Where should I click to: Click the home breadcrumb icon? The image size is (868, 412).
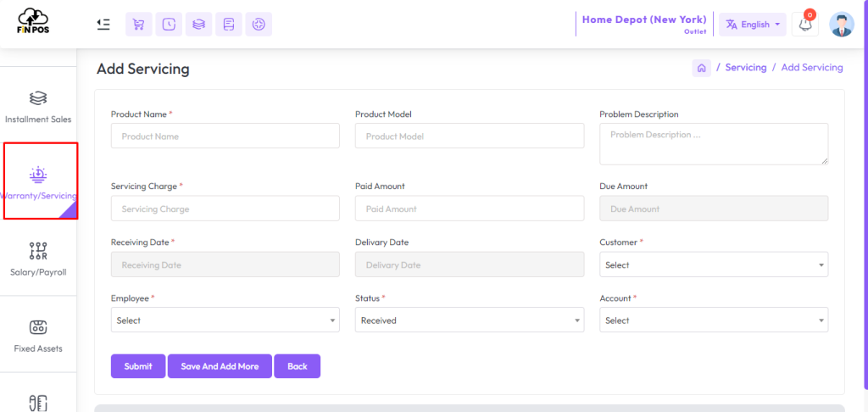coord(701,68)
